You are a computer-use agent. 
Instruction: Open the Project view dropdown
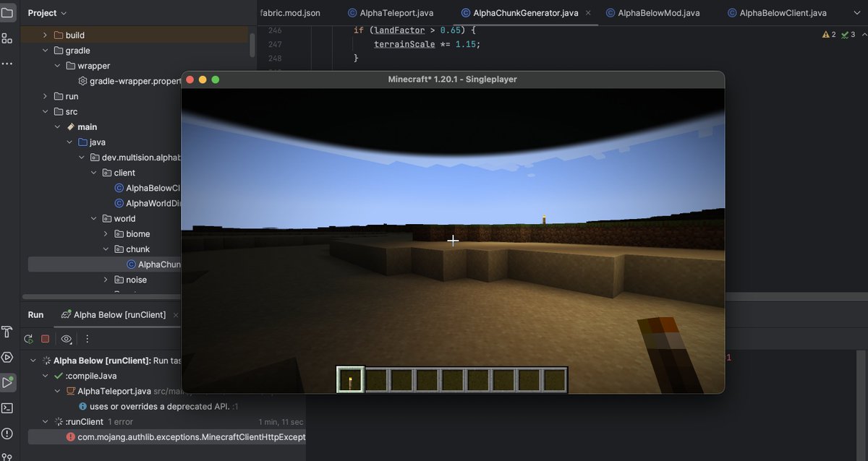coord(47,13)
